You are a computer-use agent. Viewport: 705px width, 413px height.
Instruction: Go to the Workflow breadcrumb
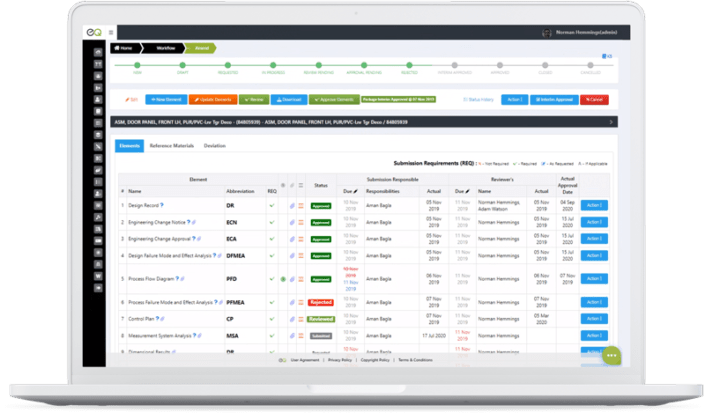[x=165, y=48]
